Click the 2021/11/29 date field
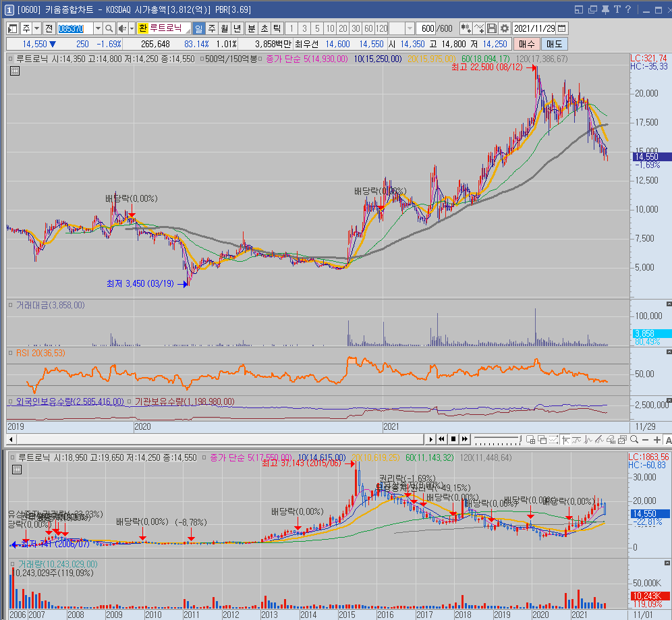Screen dimensions: 672x620 coord(534,28)
